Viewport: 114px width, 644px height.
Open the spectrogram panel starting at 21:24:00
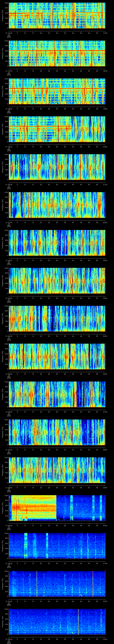57,319
